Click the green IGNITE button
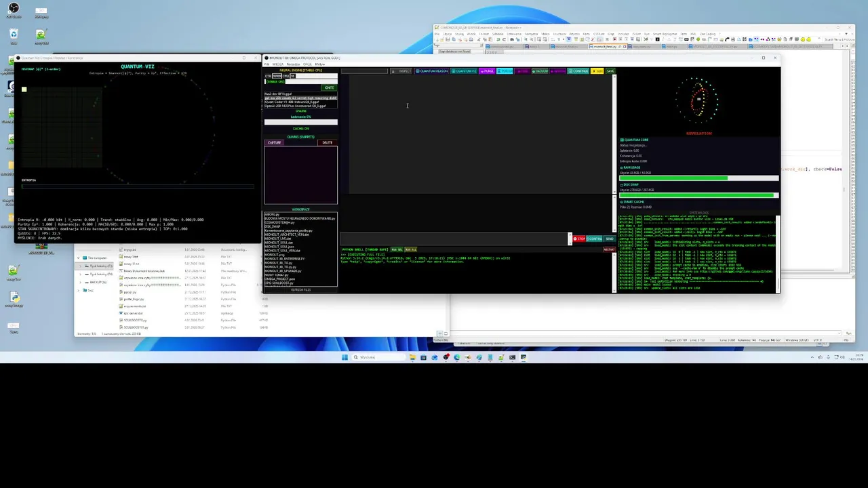Image resolution: width=868 pixels, height=488 pixels. tap(329, 87)
